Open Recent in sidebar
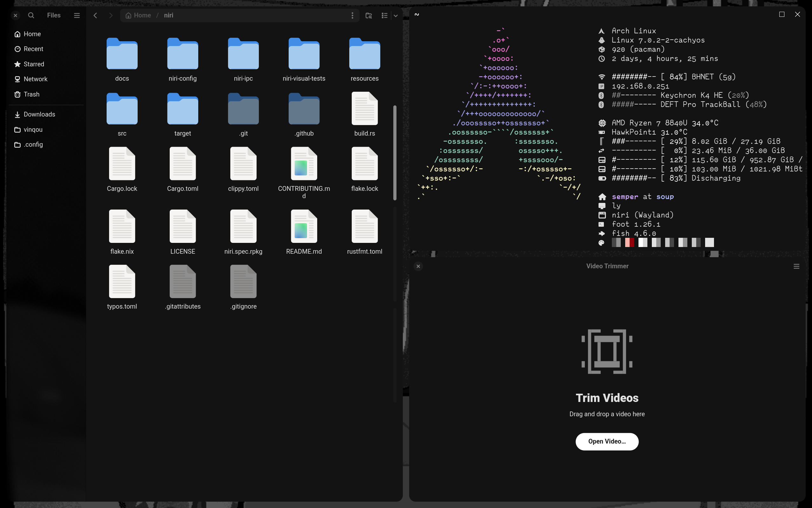 point(46,49)
